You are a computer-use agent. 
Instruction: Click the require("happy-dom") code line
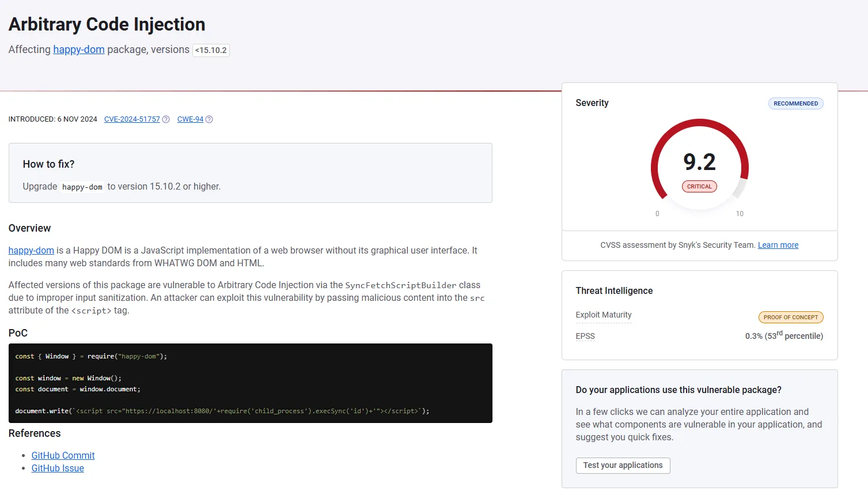pyautogui.click(x=91, y=356)
